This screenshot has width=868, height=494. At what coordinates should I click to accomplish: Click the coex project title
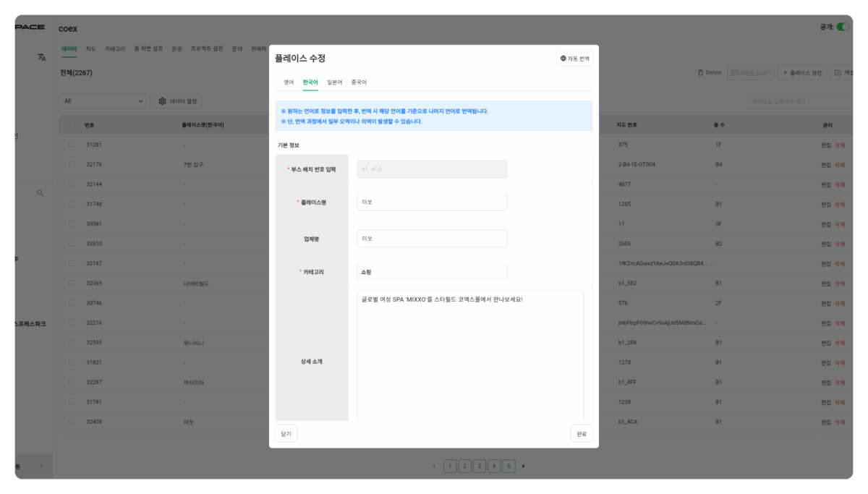coord(68,29)
